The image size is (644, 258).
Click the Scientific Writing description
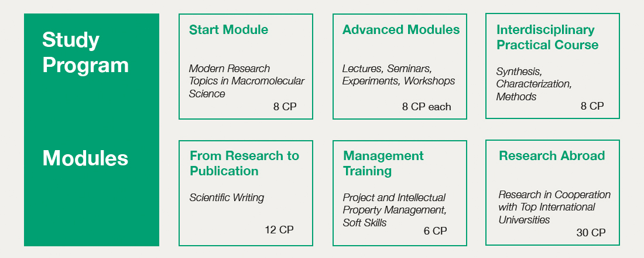pos(227,198)
